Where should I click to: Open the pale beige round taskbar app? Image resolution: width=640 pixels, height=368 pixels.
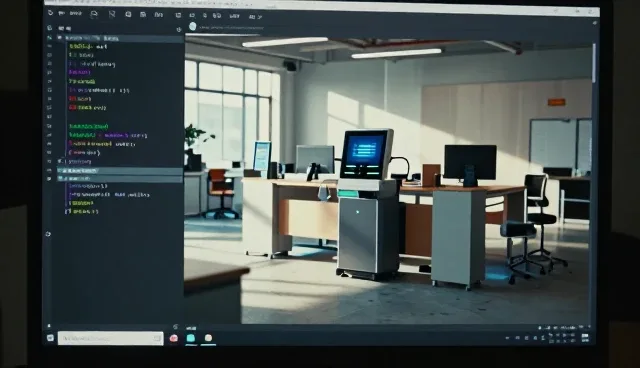(208, 338)
